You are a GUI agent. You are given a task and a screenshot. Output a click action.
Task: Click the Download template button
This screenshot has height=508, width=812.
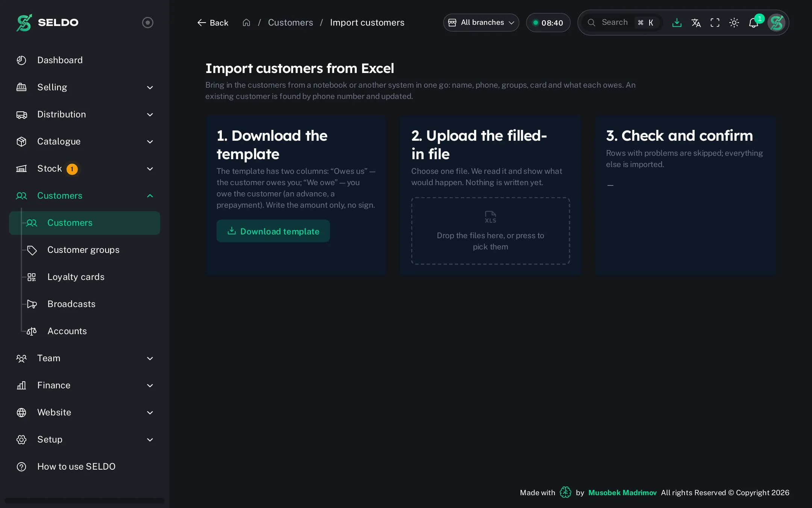tap(273, 231)
